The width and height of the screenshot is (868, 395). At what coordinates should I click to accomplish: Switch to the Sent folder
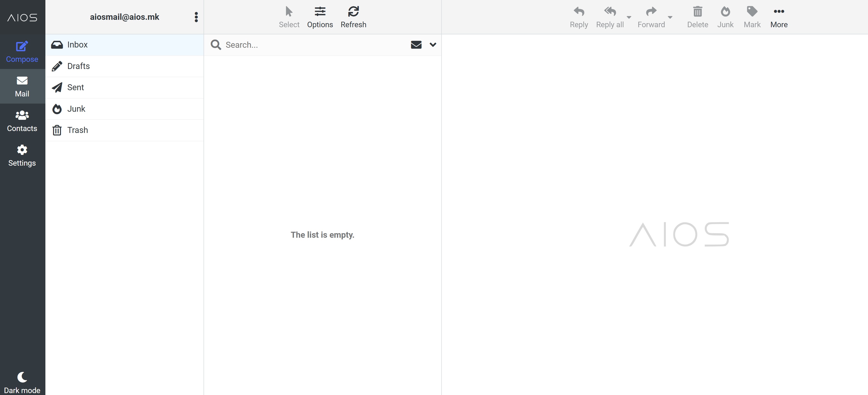(x=75, y=88)
